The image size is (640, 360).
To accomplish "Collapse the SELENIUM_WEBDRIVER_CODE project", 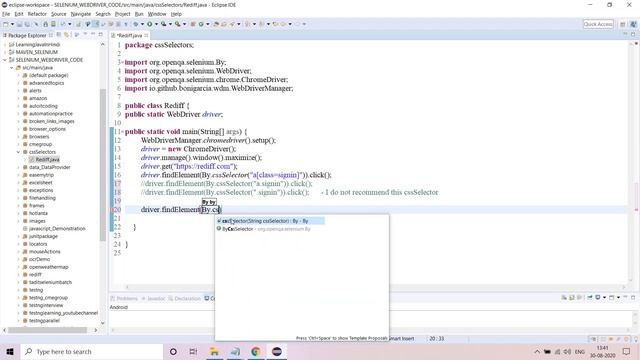I will point(5,60).
